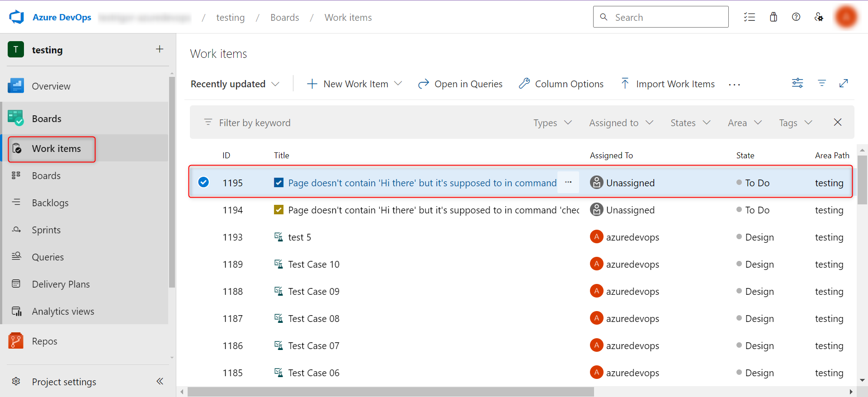
Task: Go to Sprints in the Boards menu
Action: pos(46,230)
